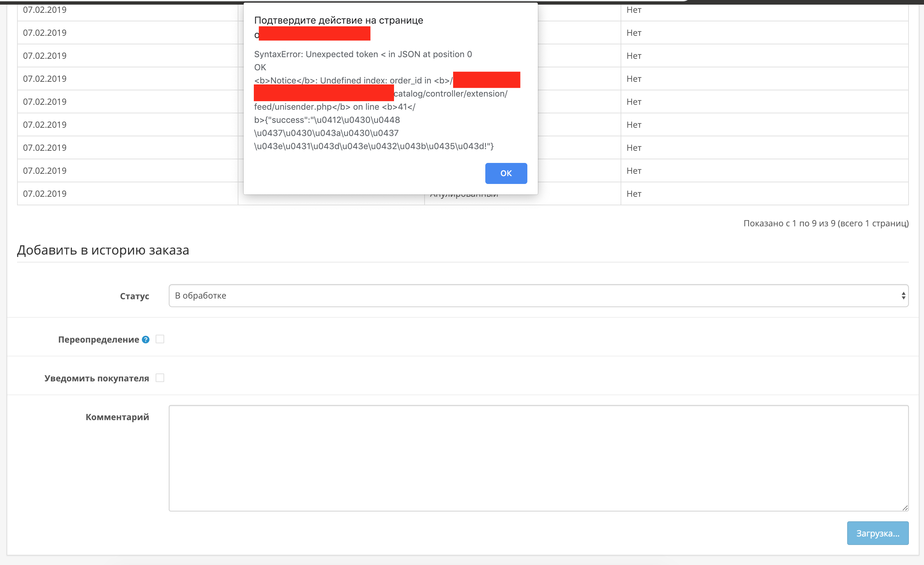Screen dimensions: 924x565
Task: Check the Уведомить покупателя checkbox
Action: [160, 378]
